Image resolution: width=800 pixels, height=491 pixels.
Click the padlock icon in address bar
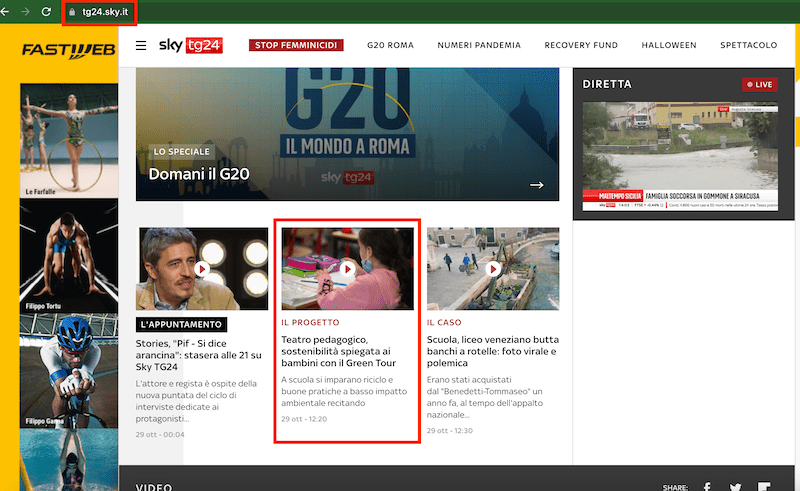tap(72, 13)
